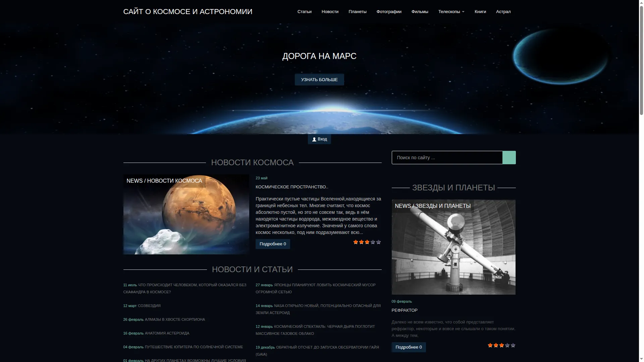Open the Рефрактор article title
Viewport: 644px width, 362px height.
pyautogui.click(x=405, y=310)
